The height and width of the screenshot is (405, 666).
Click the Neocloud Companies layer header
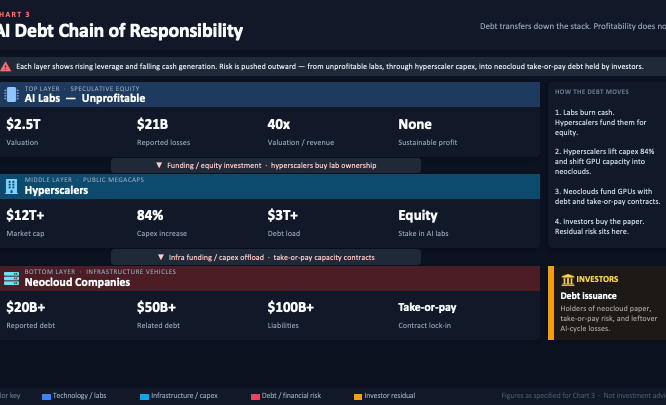point(270,278)
